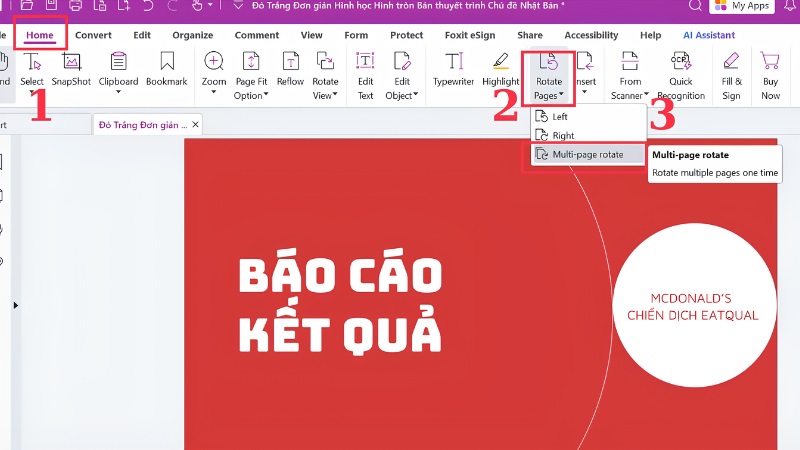Choose Left rotation from menu
800x450 pixels.
588,116
